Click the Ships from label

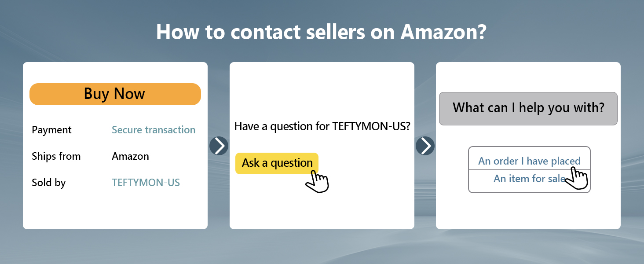[56, 156]
